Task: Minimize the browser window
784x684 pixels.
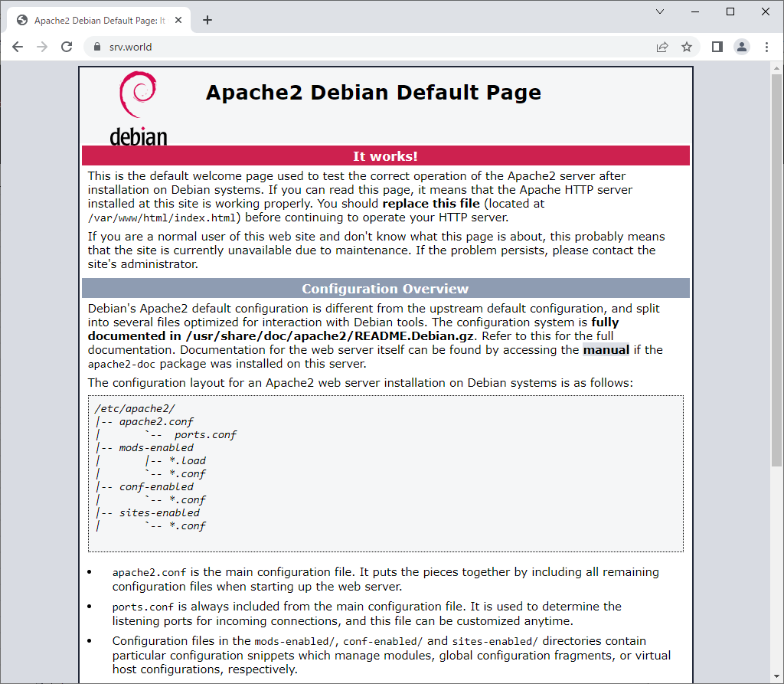Action: [x=695, y=11]
